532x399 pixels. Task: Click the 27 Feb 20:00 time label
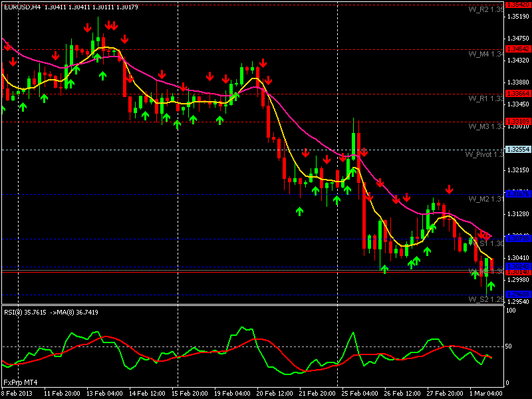click(445, 394)
